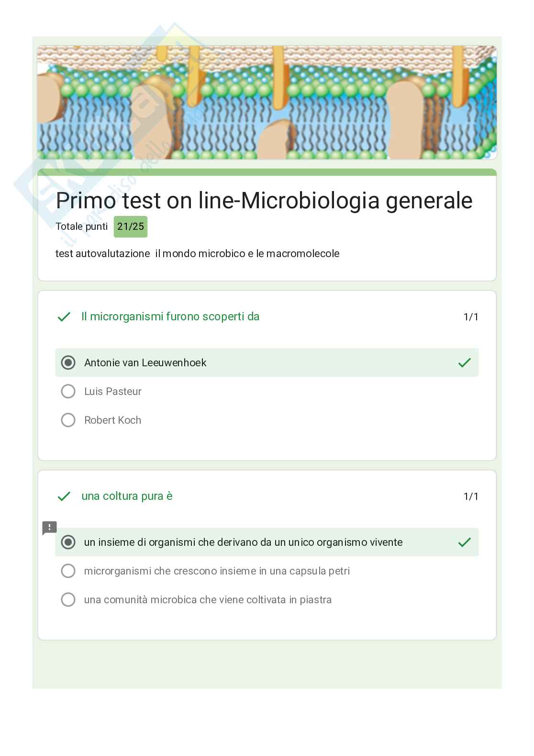Click the question text una coltura pura è
Viewport: 534px width, 756px height.
[x=127, y=496]
